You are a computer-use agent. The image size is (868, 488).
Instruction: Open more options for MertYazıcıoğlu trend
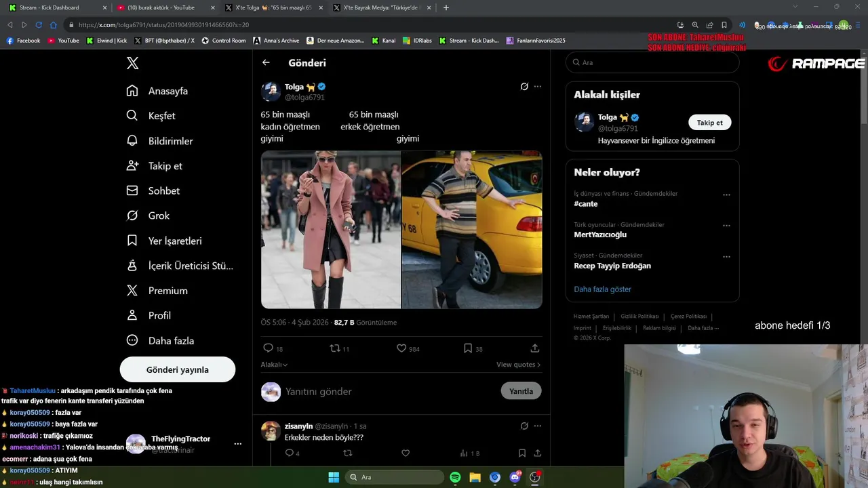pos(726,226)
